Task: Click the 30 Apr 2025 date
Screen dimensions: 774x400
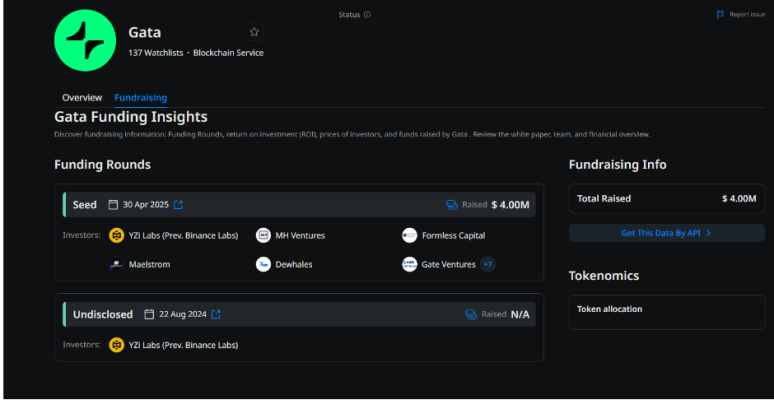Action: (x=146, y=204)
